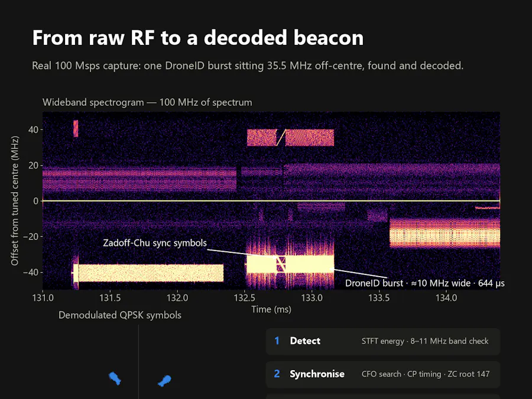Click 'CFO search · CP timing · ZC root 147' text

click(426, 374)
